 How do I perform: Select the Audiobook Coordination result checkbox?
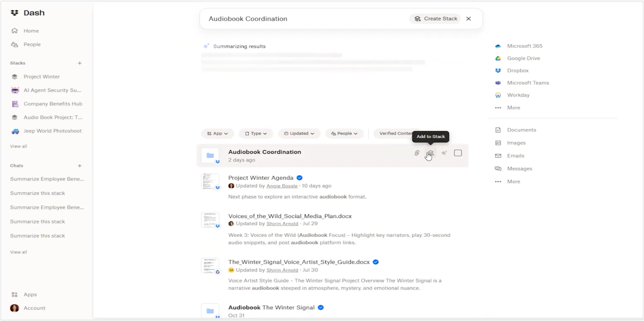pos(458,153)
